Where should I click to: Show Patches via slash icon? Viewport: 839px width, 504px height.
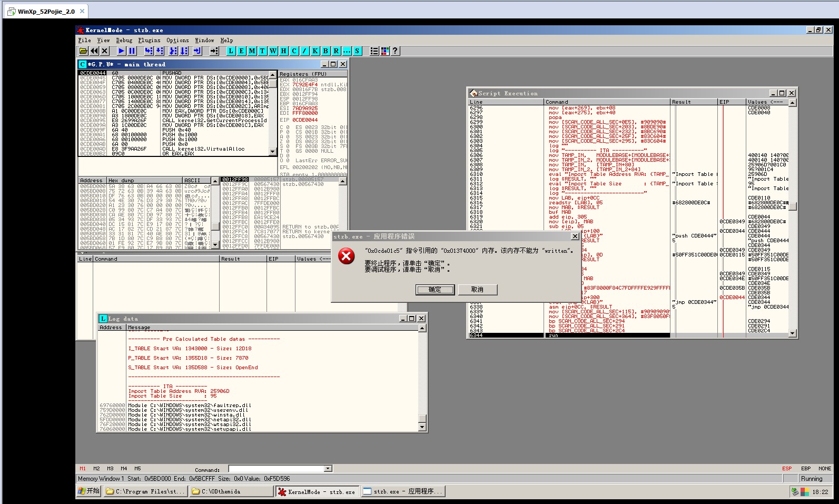(x=305, y=51)
